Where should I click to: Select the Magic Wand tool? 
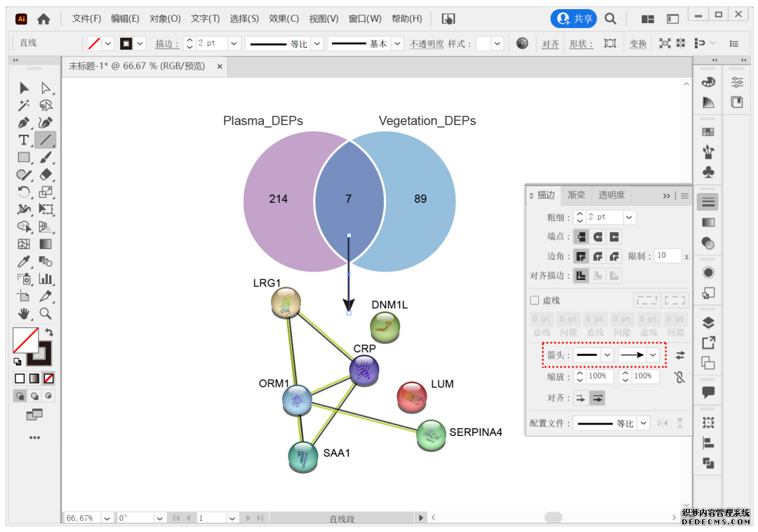(24, 105)
